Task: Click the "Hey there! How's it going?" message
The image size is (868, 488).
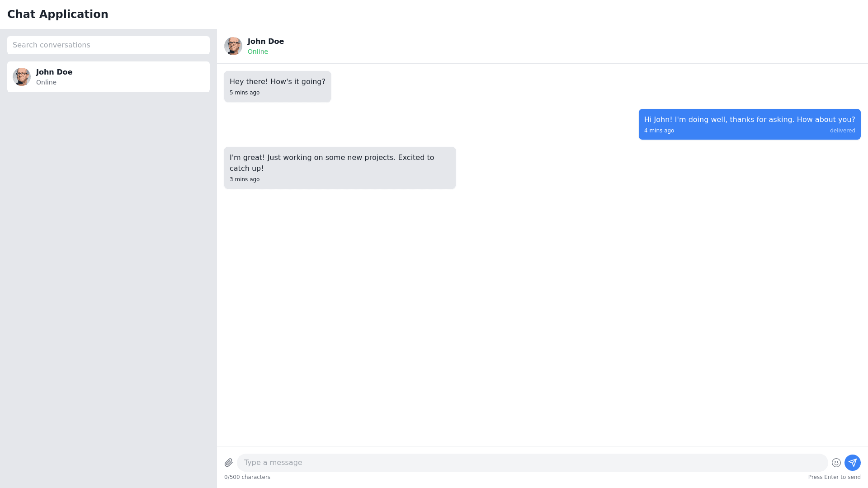Action: 278,82
